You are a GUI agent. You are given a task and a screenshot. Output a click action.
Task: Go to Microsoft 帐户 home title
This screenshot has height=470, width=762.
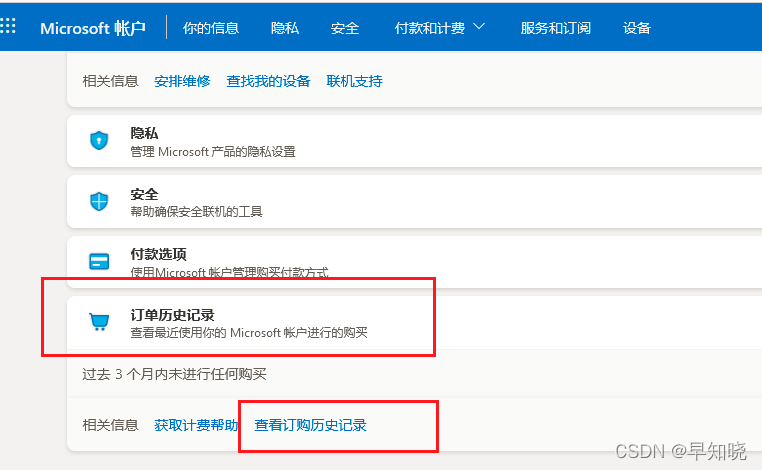93,28
